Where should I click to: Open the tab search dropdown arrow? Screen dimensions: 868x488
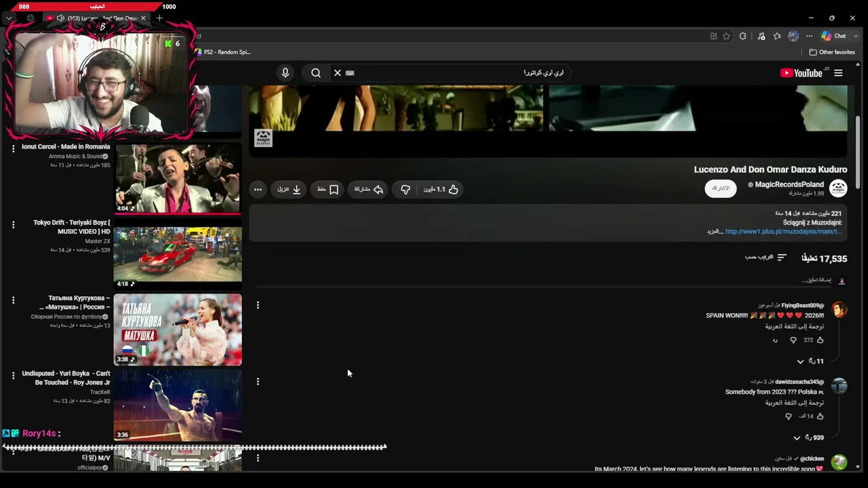(x=9, y=18)
